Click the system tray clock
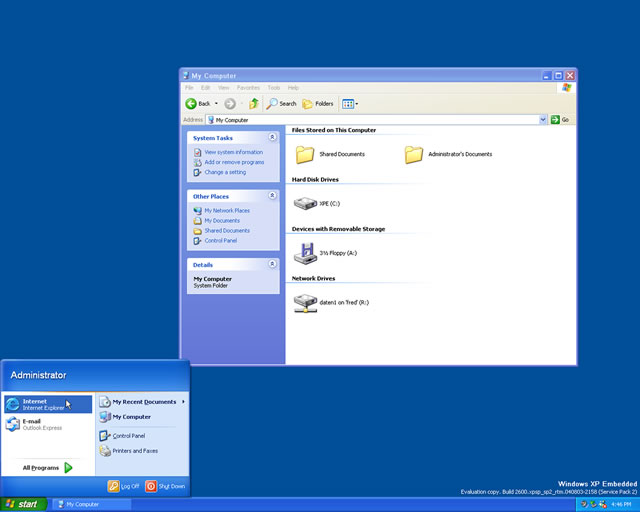The height and width of the screenshot is (512, 640). pyautogui.click(x=621, y=505)
